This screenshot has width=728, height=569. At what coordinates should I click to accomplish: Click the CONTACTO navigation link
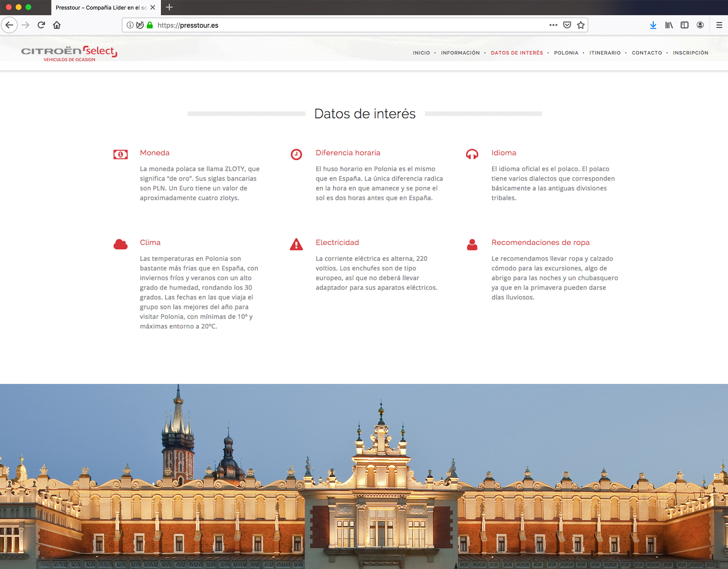tap(646, 53)
